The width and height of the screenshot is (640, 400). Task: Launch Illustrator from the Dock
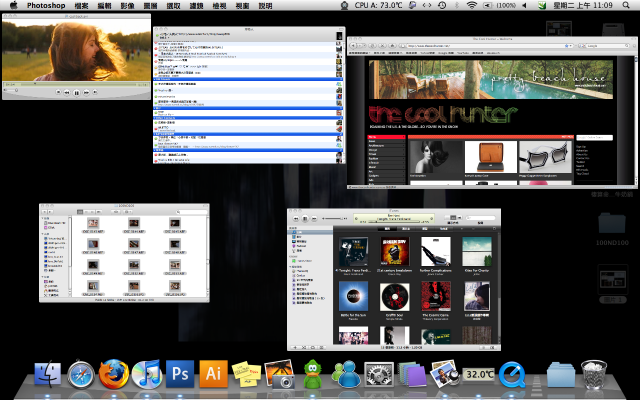tap(213, 374)
